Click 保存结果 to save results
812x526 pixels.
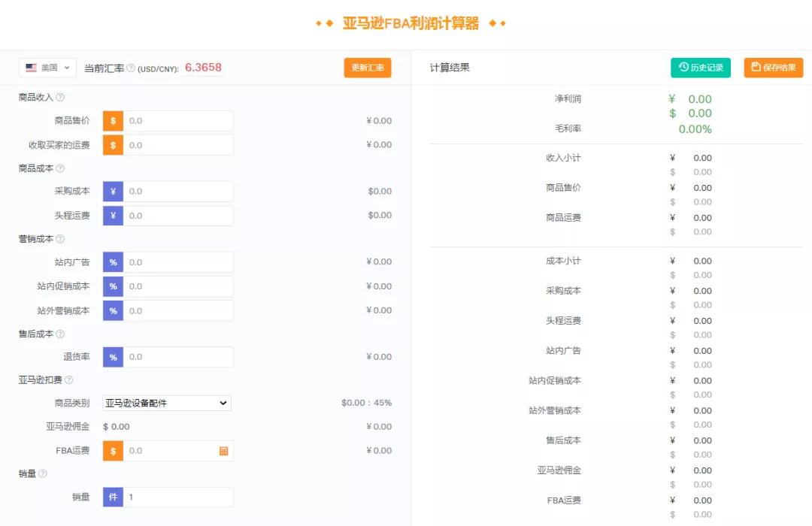click(774, 68)
